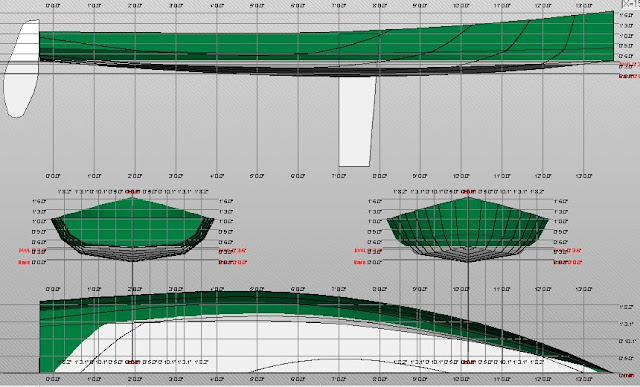Select the white rudder shape at the stern
Screen dimensions: 640x387
click(x=21, y=69)
